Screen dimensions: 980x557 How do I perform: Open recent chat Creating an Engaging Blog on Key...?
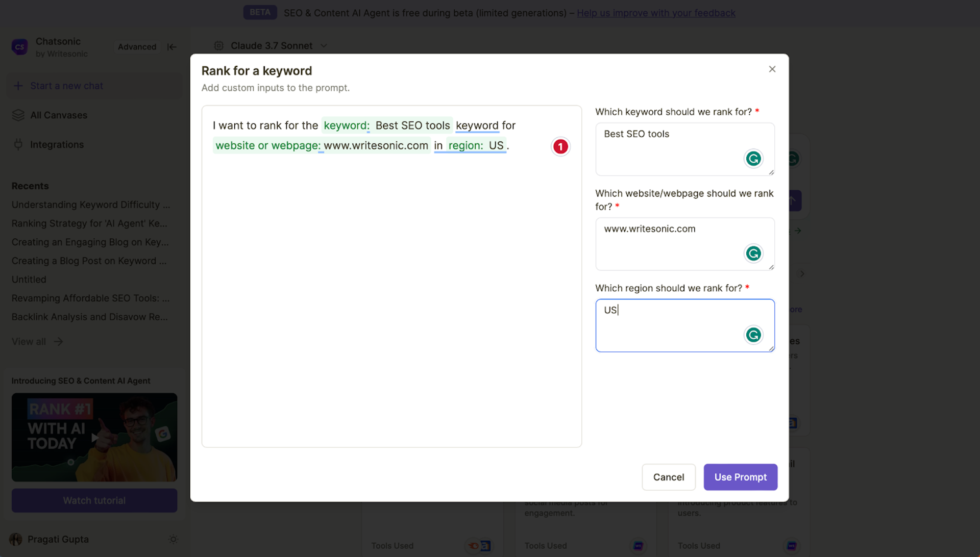(90, 242)
